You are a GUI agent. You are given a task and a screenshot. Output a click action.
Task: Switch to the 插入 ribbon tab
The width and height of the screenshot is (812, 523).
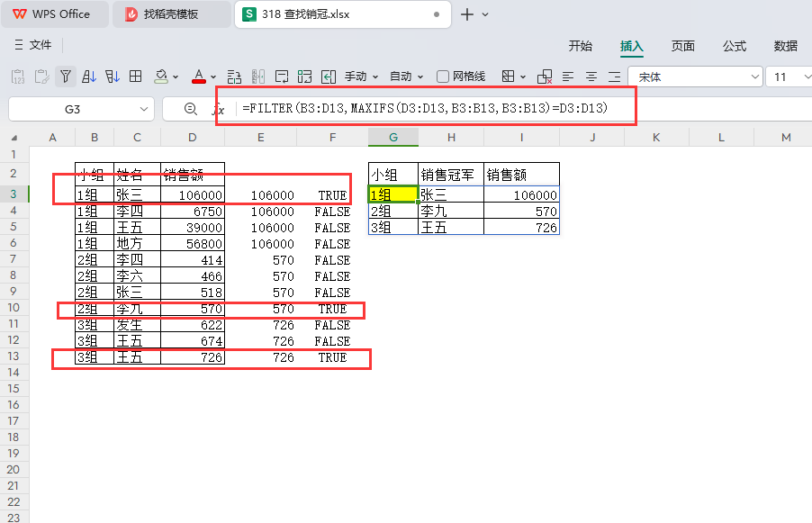[x=631, y=46]
